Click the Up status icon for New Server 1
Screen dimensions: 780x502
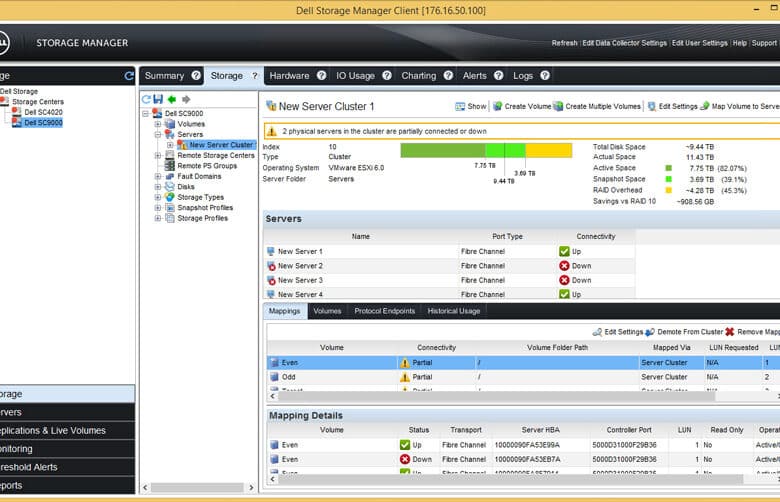pyautogui.click(x=564, y=251)
